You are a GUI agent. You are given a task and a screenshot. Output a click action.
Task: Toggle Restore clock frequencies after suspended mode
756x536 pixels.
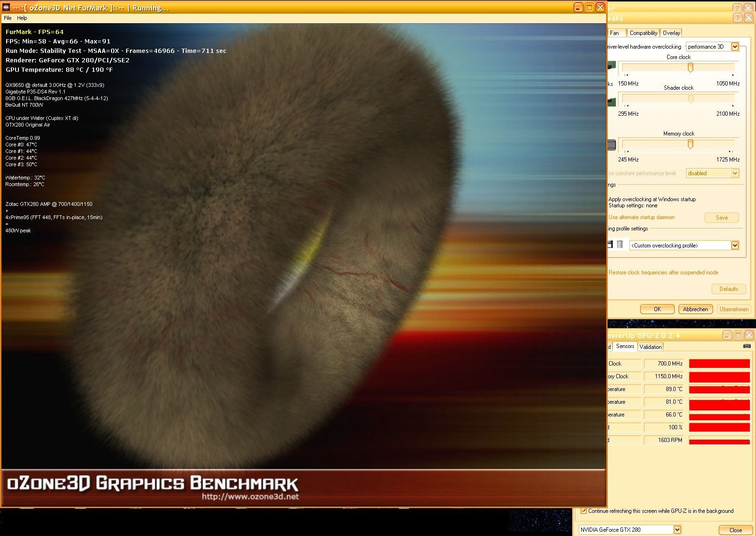(663, 272)
